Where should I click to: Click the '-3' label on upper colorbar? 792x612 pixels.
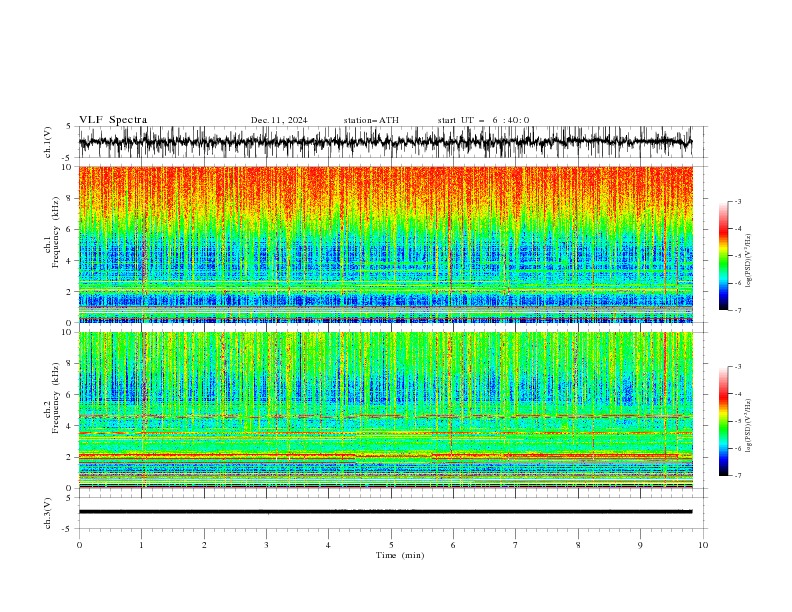pyautogui.click(x=738, y=201)
